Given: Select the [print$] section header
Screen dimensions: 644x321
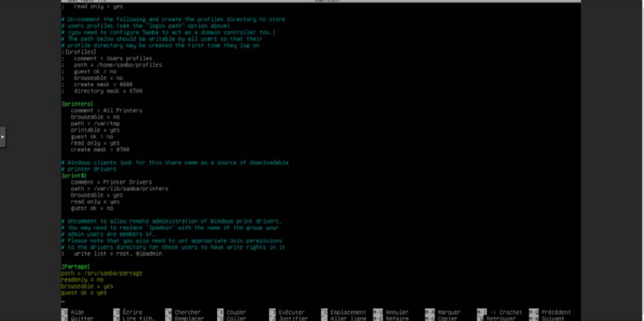Looking at the screenshot, I should pyautogui.click(x=74, y=176).
